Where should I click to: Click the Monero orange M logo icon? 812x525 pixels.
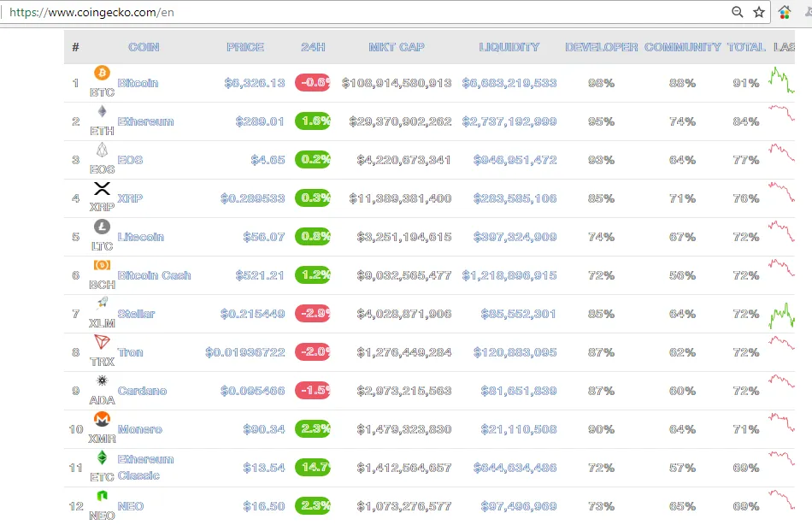click(102, 419)
